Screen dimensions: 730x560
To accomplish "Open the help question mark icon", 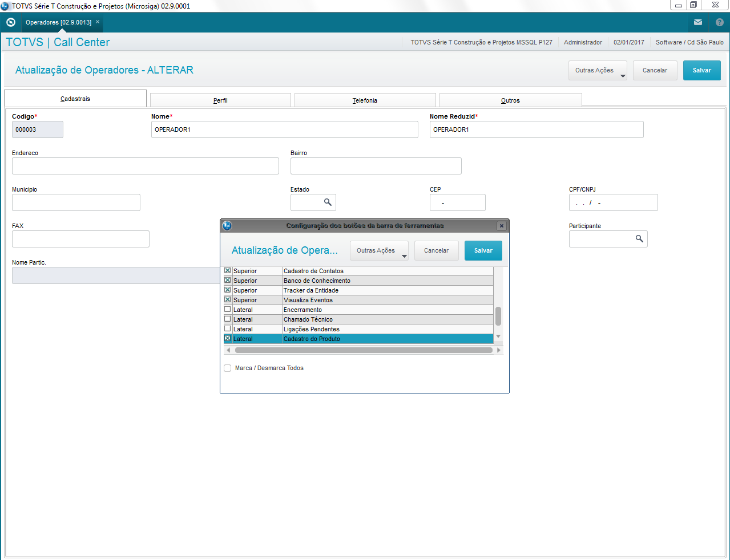I will pyautogui.click(x=720, y=22).
